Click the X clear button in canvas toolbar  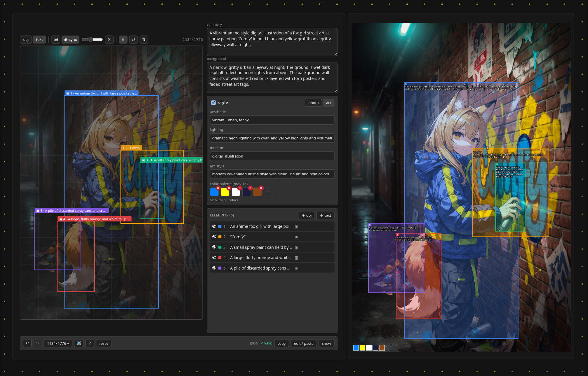pyautogui.click(x=109, y=40)
